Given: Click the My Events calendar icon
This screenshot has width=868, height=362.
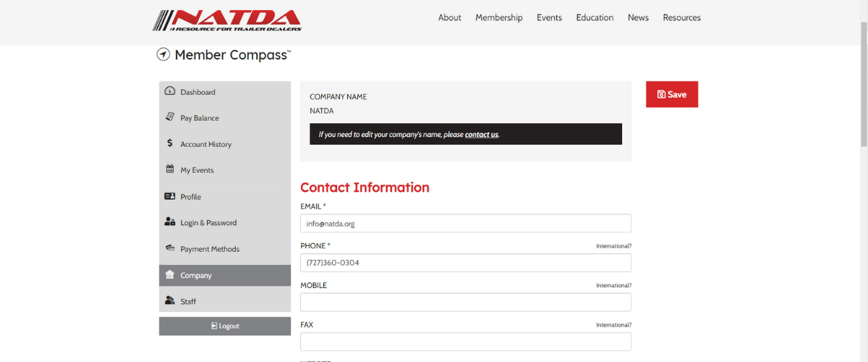Looking at the screenshot, I should 170,169.
